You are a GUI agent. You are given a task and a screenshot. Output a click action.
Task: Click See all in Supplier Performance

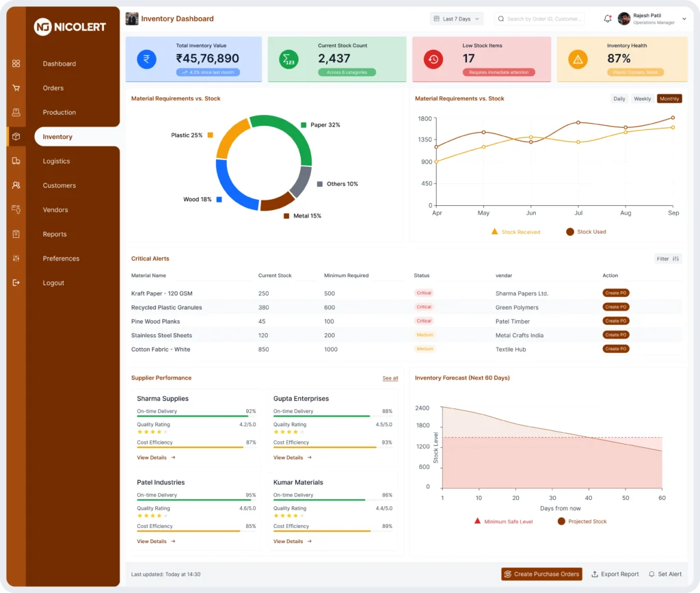pos(390,378)
